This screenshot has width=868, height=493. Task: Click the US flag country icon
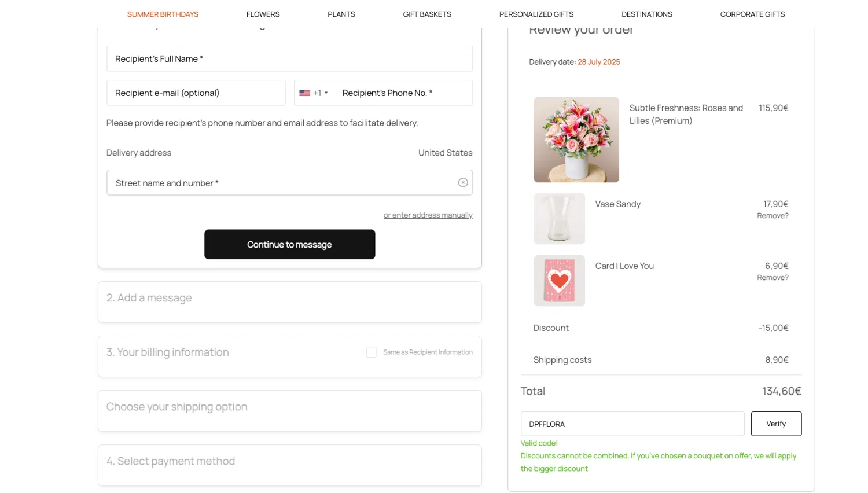click(x=304, y=93)
